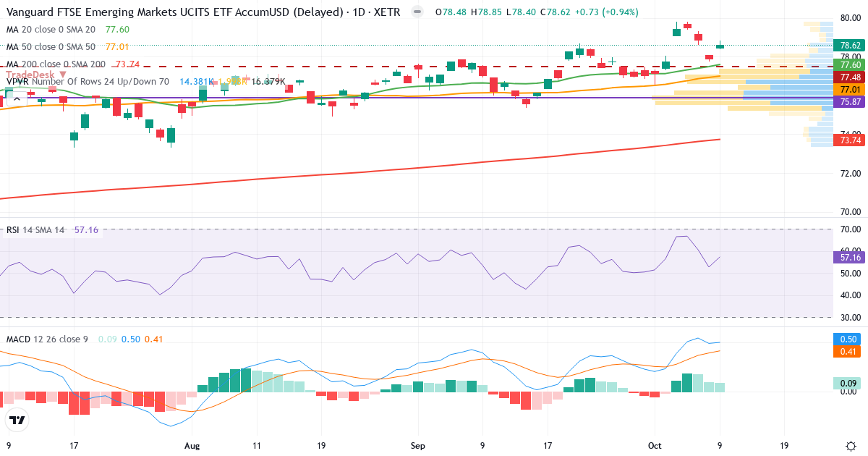Image resolution: width=868 pixels, height=456 pixels.
Task: Click the orange MACD 0.41 axis label
Action: point(848,351)
